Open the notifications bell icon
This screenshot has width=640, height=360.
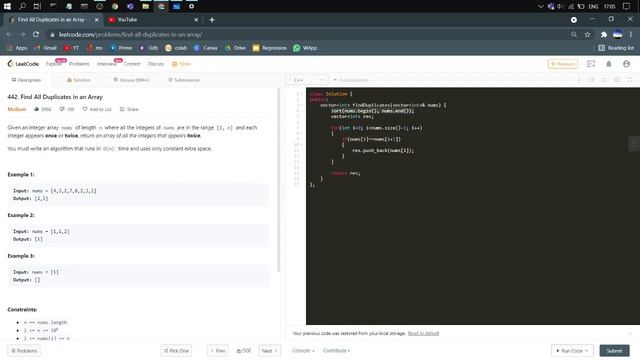609,64
